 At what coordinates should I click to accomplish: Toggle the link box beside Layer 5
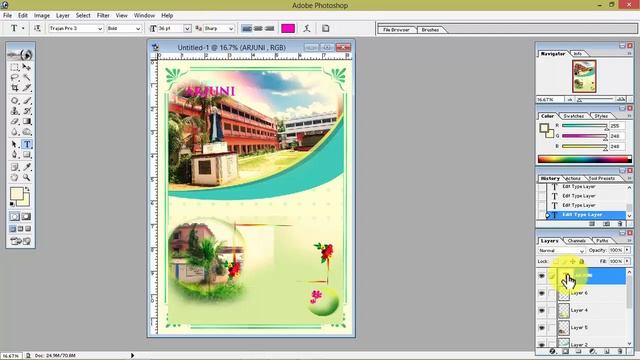pos(551,328)
